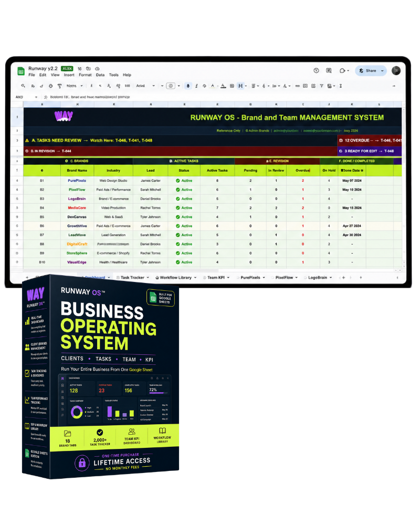Click the text color A icon
Viewport: 420px width, 525px height.
click(212, 86)
